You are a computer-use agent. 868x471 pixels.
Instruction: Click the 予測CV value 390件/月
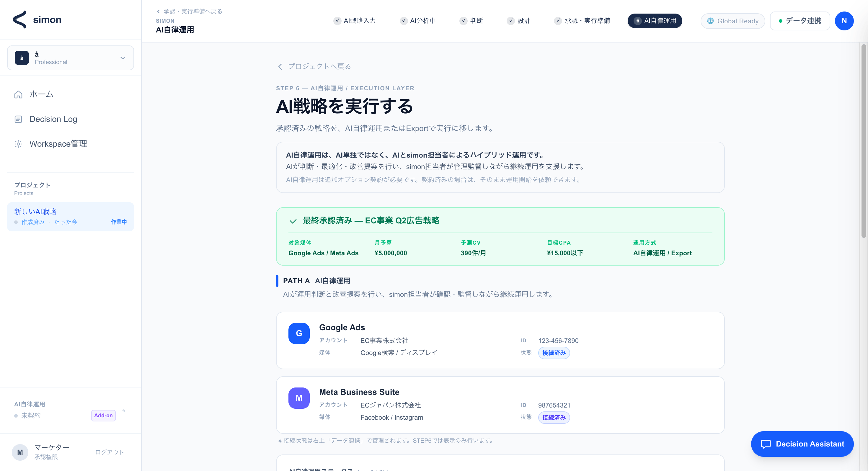[x=474, y=253]
